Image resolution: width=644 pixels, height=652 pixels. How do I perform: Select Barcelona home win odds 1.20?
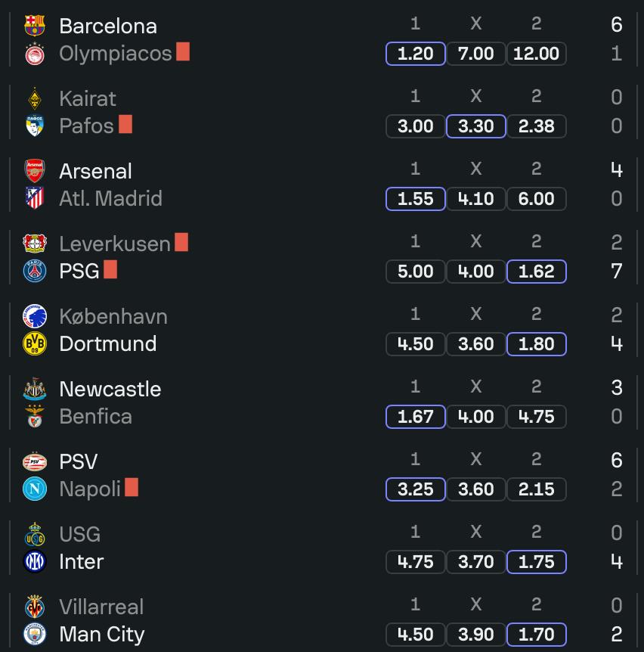point(415,54)
